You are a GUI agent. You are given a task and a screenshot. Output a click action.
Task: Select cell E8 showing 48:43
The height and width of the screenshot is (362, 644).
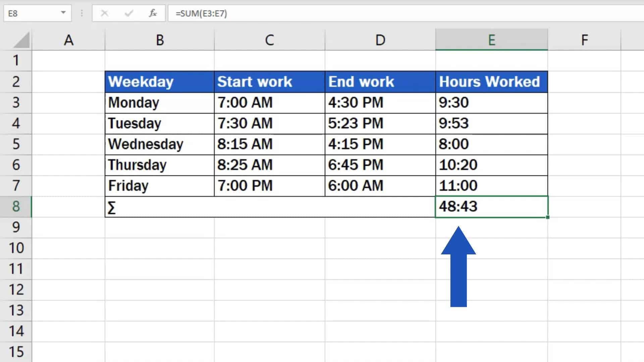[491, 206]
